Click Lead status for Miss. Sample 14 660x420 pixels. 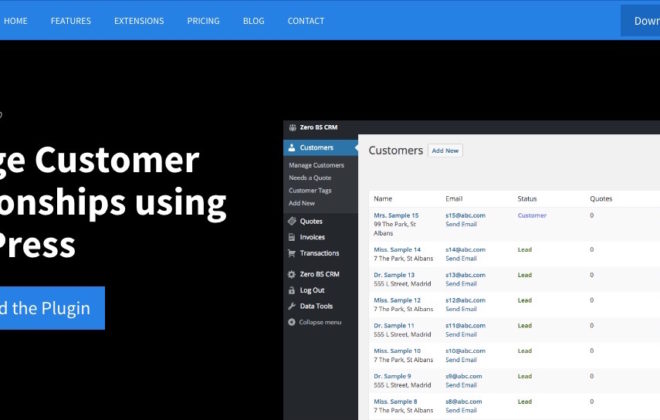tap(524, 250)
